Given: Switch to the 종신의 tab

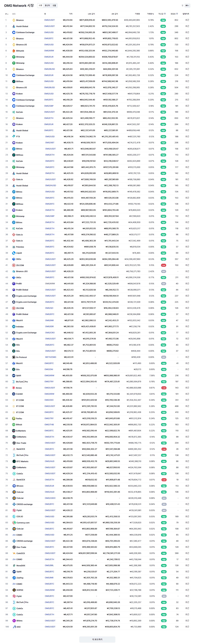Looking at the screenshot, I should tap(47, 5).
